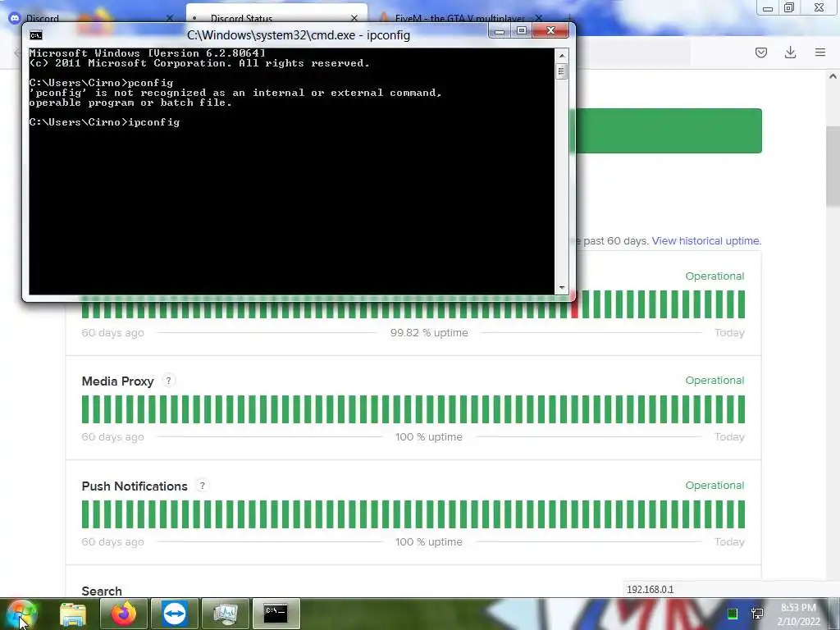Click the green status banner behind cmd
This screenshot has height=630, width=840.
click(x=669, y=130)
